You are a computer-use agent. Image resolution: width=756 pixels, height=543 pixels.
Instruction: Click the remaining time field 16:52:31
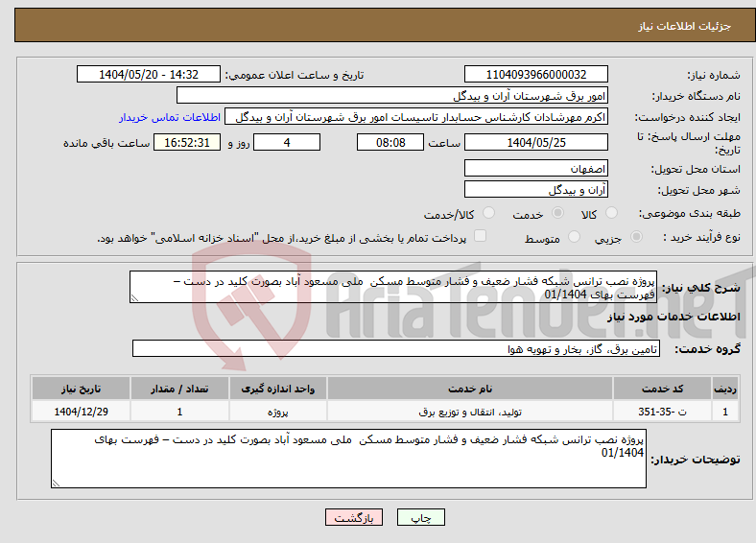click(187, 143)
